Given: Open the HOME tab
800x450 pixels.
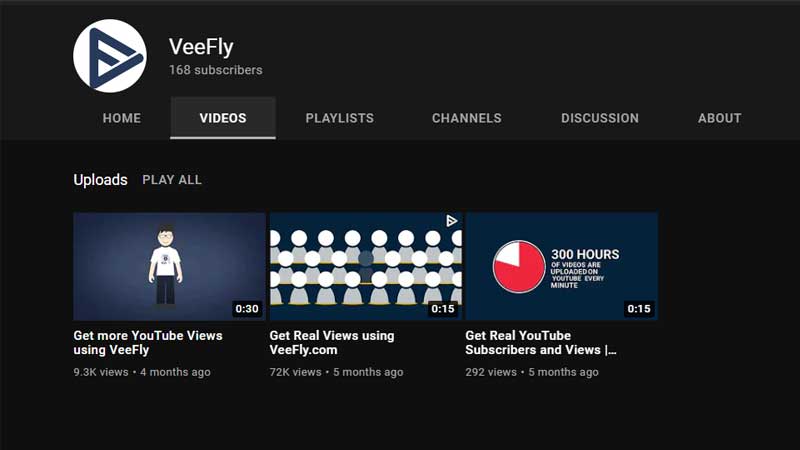Looking at the screenshot, I should point(121,118).
